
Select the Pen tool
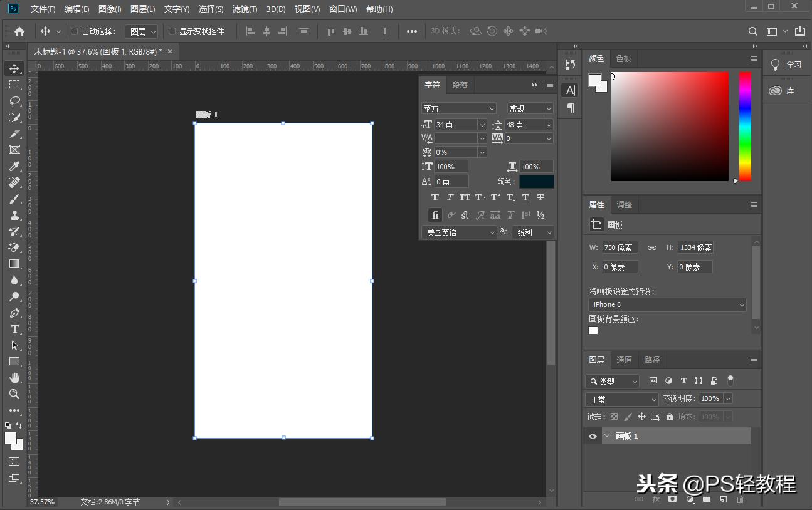click(x=14, y=313)
